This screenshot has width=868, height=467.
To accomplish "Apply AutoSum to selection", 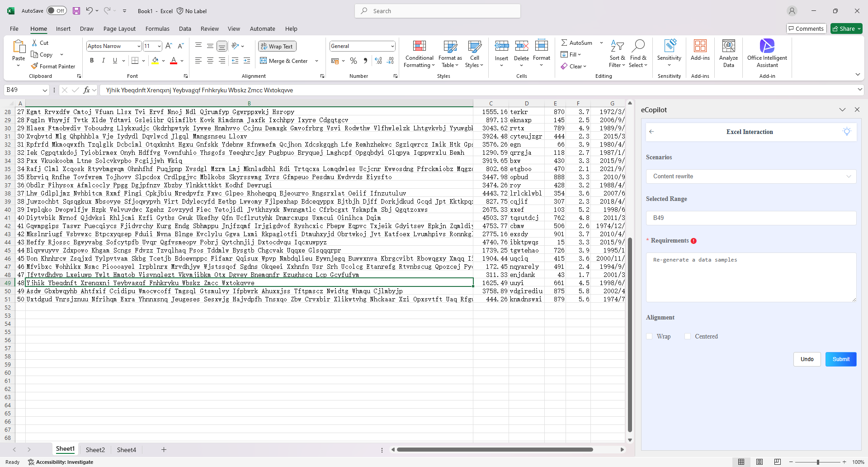I will click(x=579, y=43).
